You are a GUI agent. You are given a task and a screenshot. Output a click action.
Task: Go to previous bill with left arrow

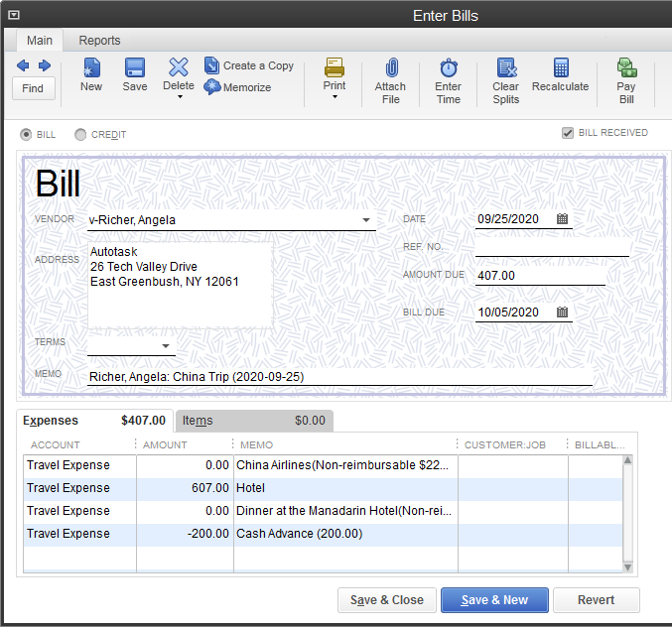pyautogui.click(x=23, y=65)
